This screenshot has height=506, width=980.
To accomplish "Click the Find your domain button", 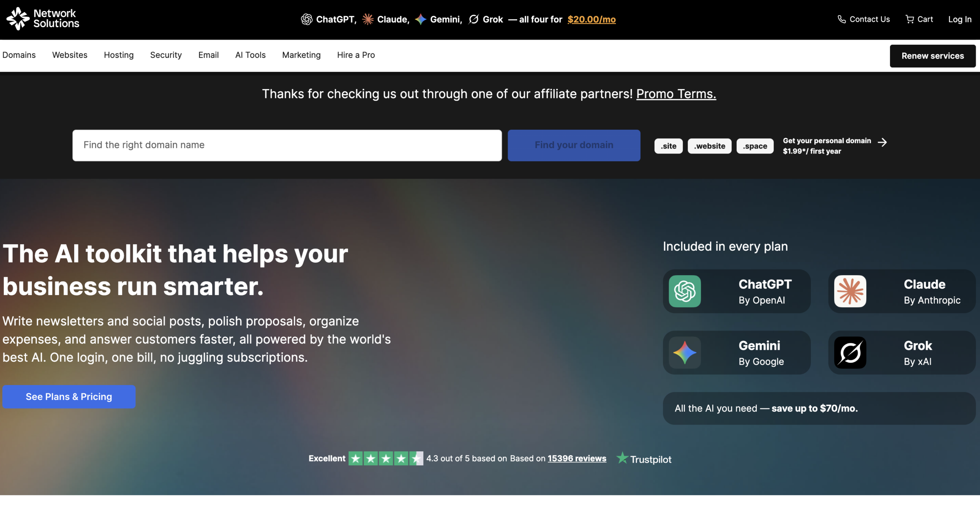I will point(574,145).
